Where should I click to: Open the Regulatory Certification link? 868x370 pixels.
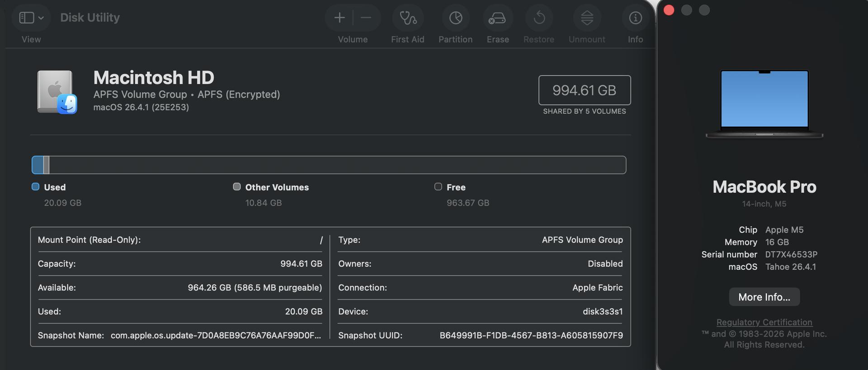[764, 322]
